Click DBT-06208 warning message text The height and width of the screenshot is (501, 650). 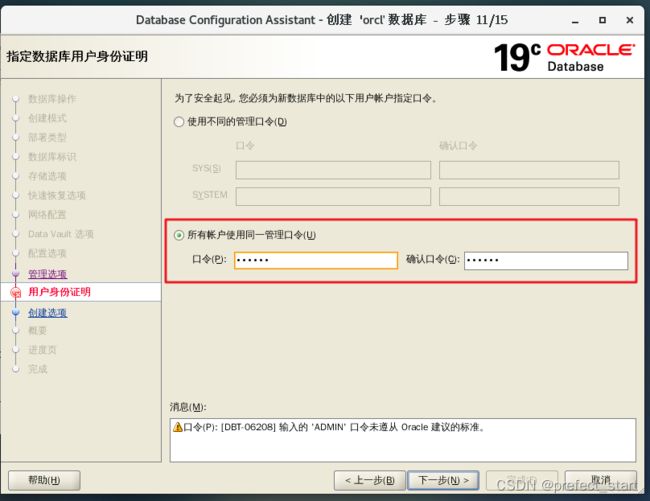click(334, 427)
